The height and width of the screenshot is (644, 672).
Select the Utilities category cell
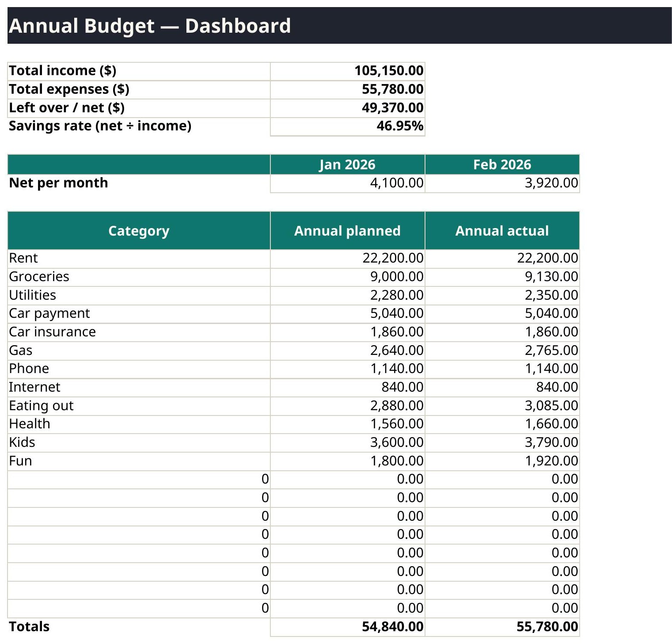(x=139, y=296)
